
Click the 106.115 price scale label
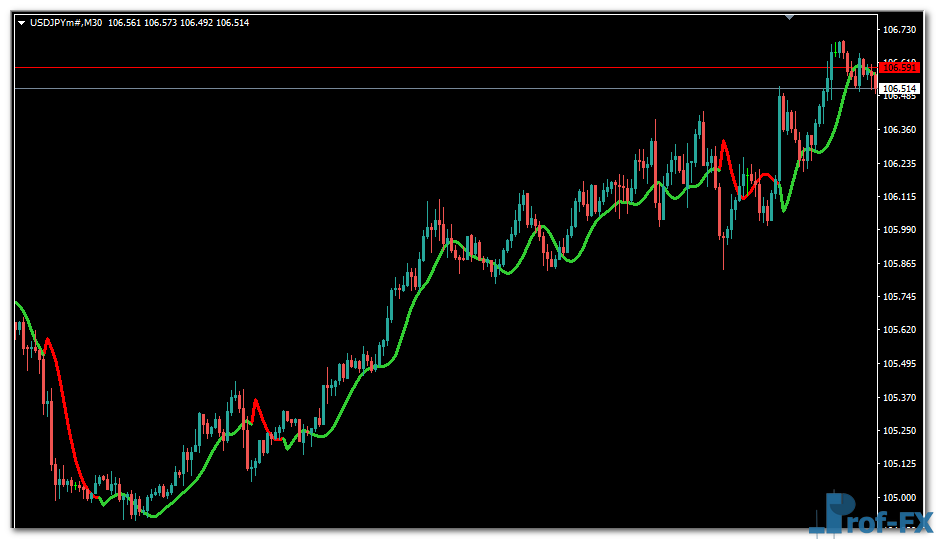click(x=900, y=197)
